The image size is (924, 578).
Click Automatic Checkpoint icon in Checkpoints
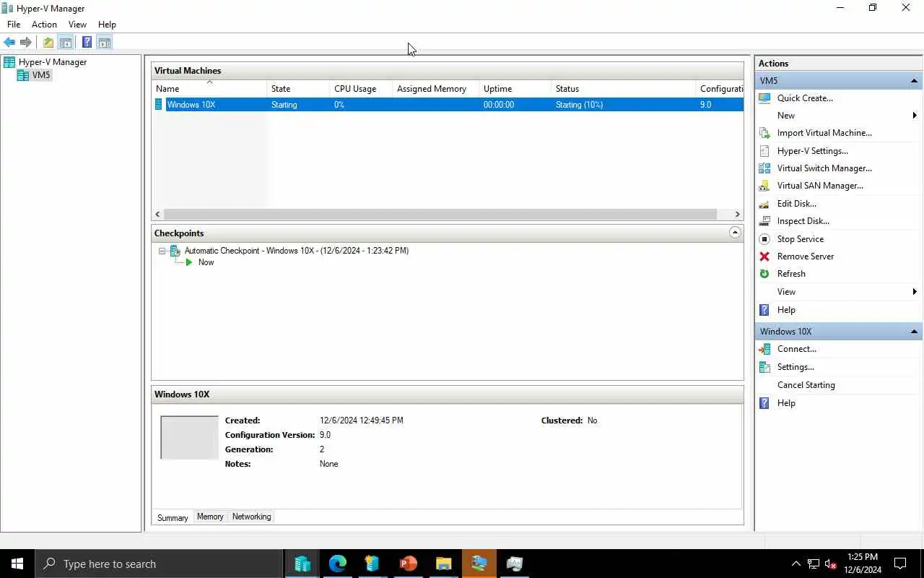click(x=175, y=251)
